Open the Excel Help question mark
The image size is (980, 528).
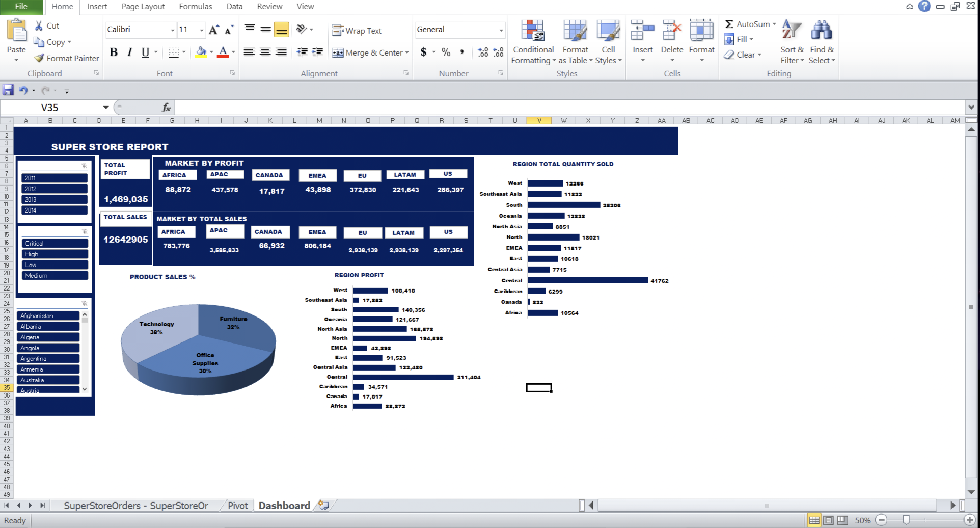[x=924, y=6]
